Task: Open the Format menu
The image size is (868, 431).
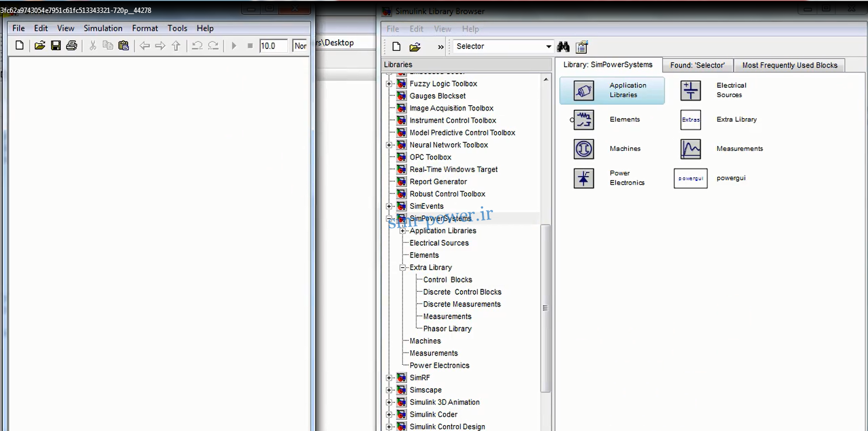Action: pos(145,28)
